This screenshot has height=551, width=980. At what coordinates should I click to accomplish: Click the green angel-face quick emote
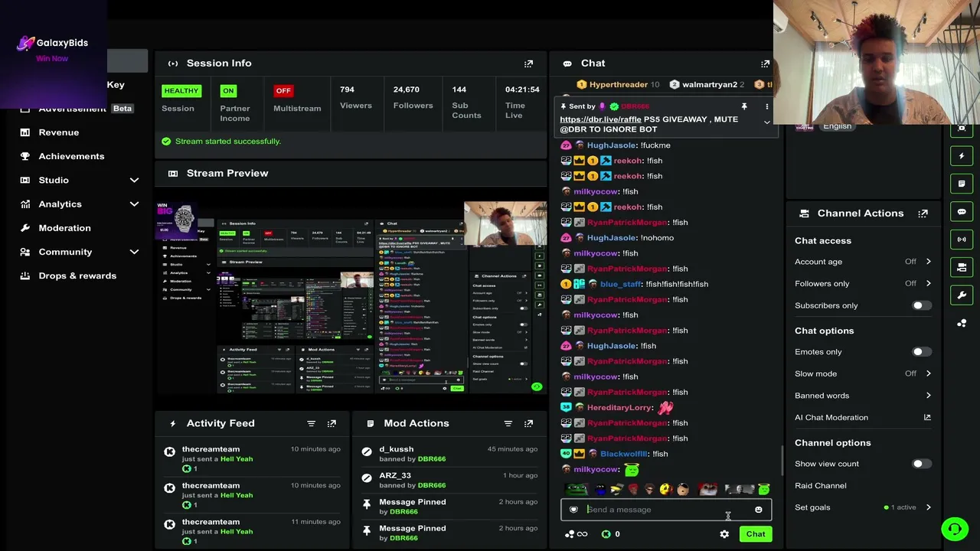coord(763,490)
